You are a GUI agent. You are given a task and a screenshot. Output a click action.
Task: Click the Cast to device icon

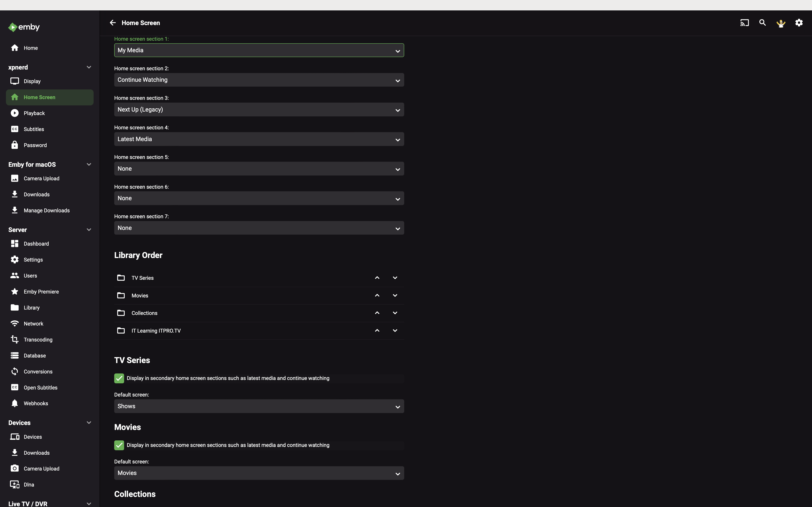tap(744, 23)
